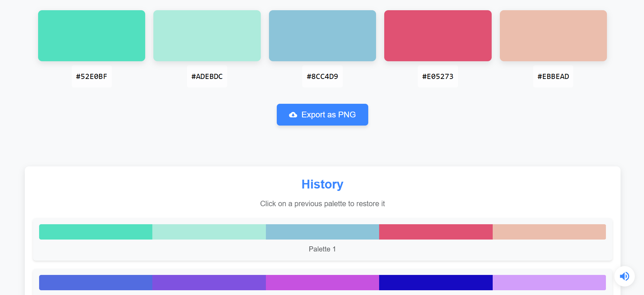644x295 pixels.
Task: Choose the crimson #E05273 color swatch
Action: click(438, 36)
